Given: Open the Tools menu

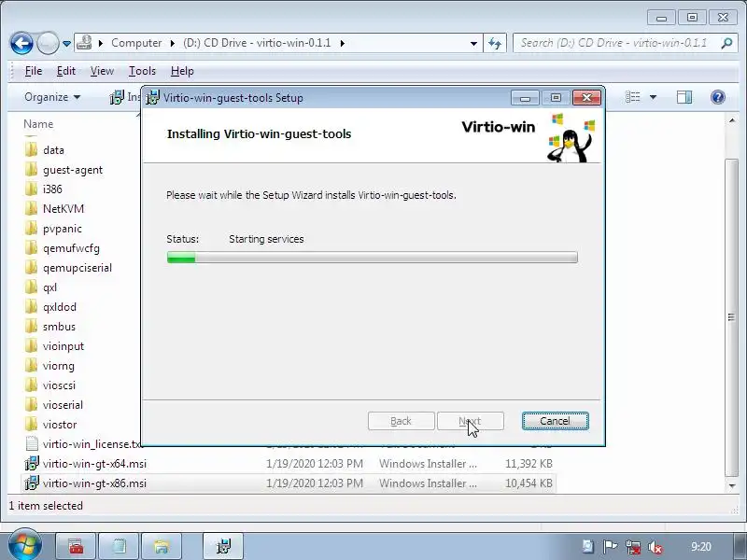Looking at the screenshot, I should (x=142, y=71).
